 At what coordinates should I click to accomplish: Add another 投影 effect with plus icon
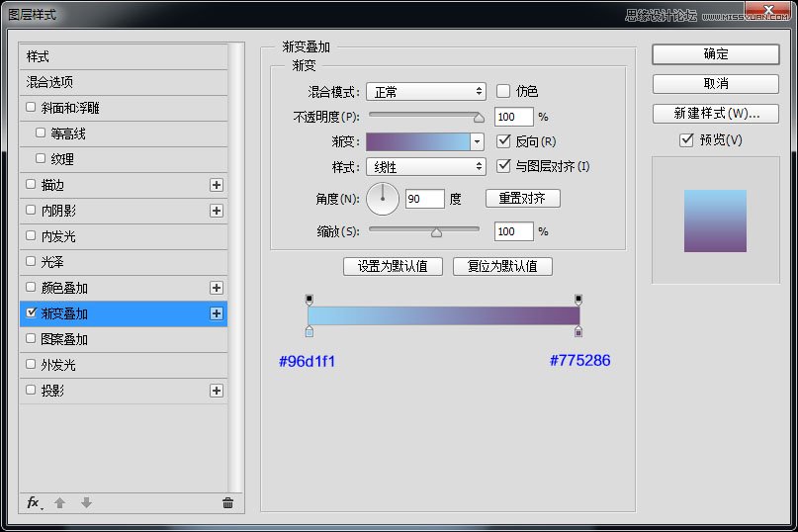(217, 391)
